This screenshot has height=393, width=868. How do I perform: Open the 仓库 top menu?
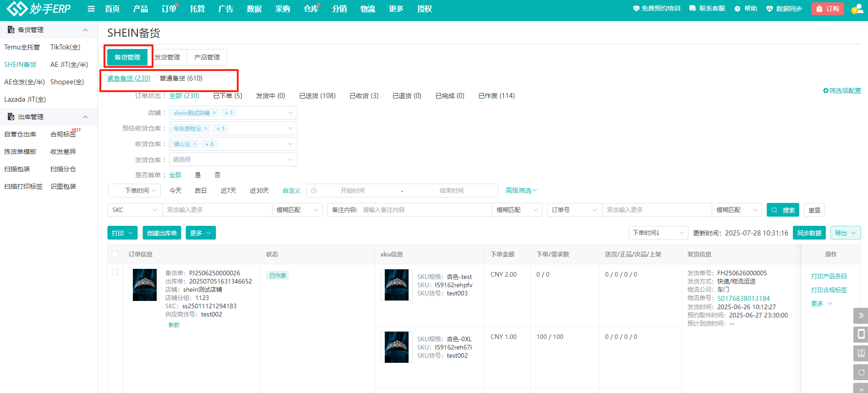click(311, 9)
